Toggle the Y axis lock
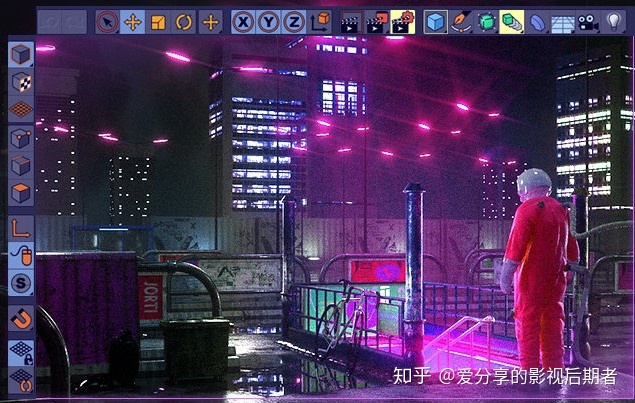 click(x=268, y=22)
